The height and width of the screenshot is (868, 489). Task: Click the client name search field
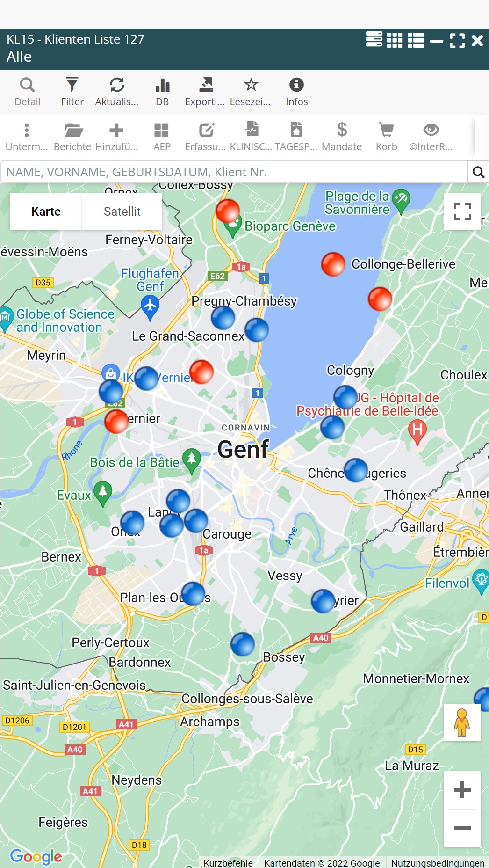click(x=234, y=172)
